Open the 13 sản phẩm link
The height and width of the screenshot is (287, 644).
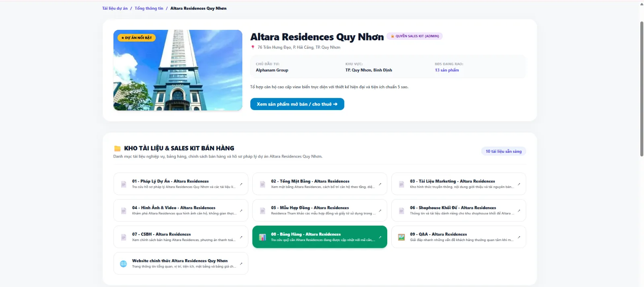(447, 70)
